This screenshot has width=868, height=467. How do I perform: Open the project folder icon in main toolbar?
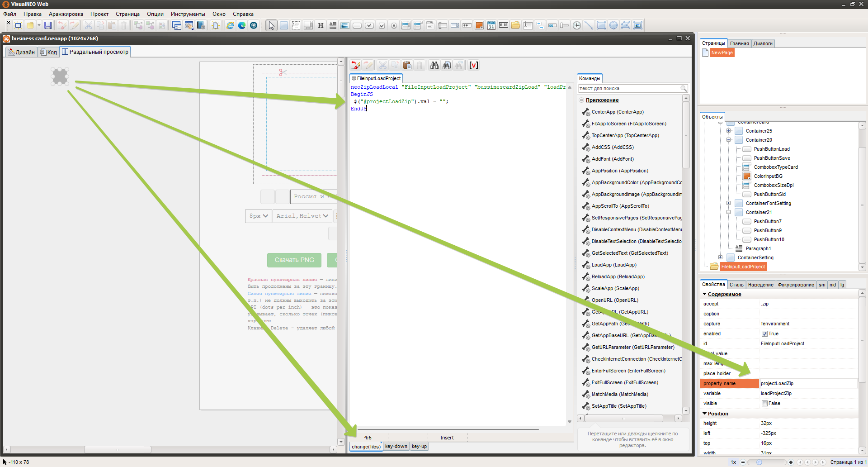pyautogui.click(x=30, y=25)
